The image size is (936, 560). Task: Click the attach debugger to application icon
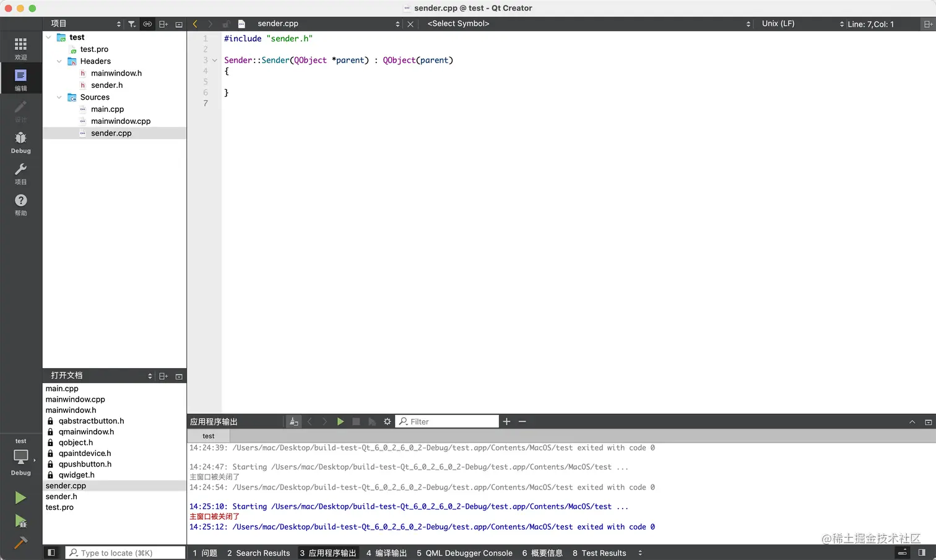point(372,421)
